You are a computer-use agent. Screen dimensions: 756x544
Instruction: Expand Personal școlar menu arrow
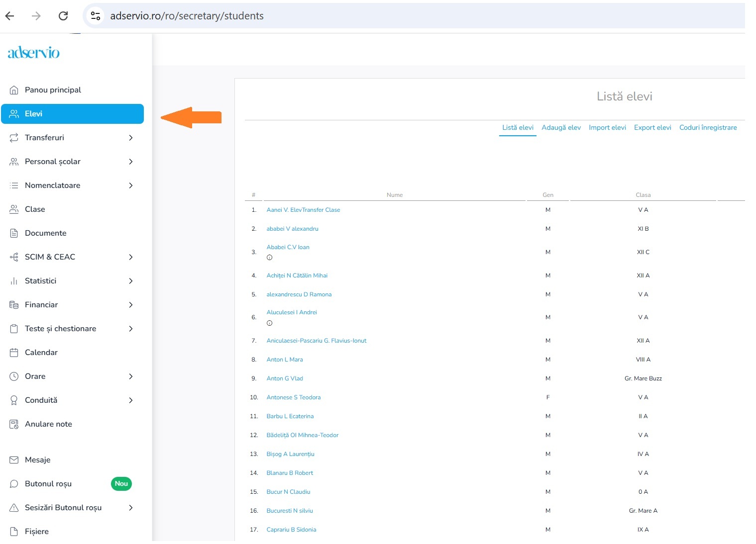tap(131, 162)
